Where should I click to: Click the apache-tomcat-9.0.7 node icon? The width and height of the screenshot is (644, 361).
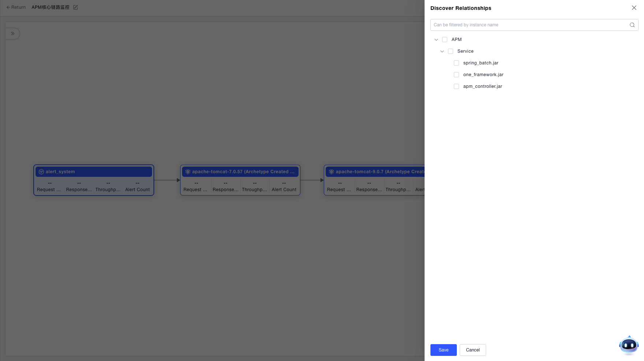pyautogui.click(x=332, y=172)
